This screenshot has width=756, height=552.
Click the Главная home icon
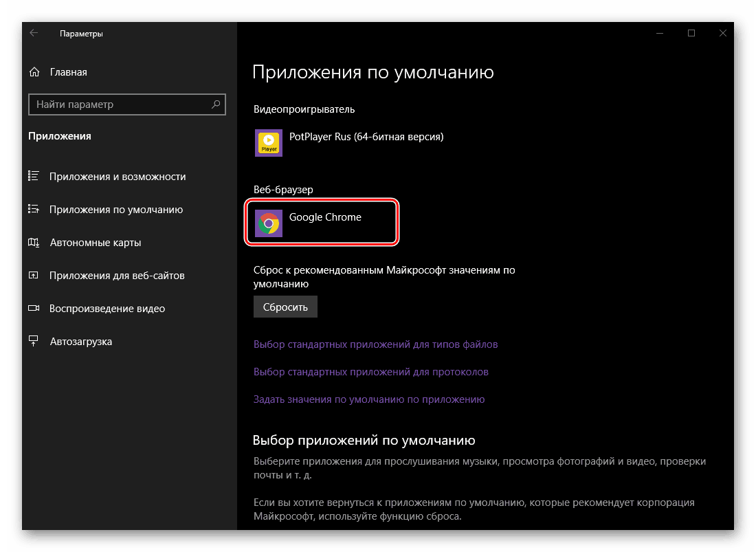(x=33, y=71)
